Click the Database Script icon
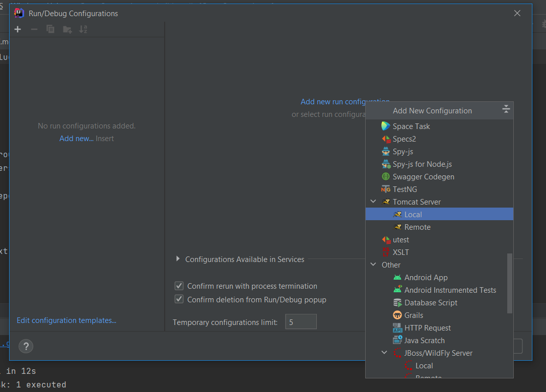 coord(397,302)
